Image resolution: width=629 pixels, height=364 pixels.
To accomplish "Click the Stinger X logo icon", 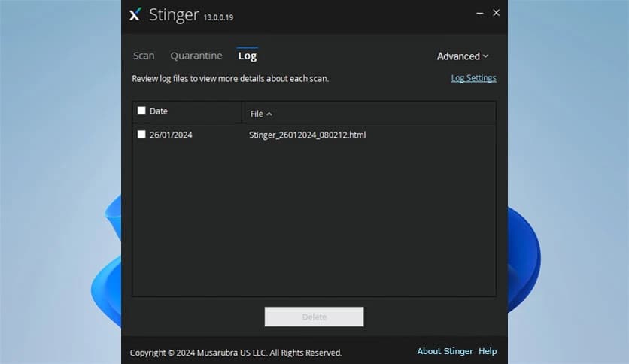I will tap(135, 14).
